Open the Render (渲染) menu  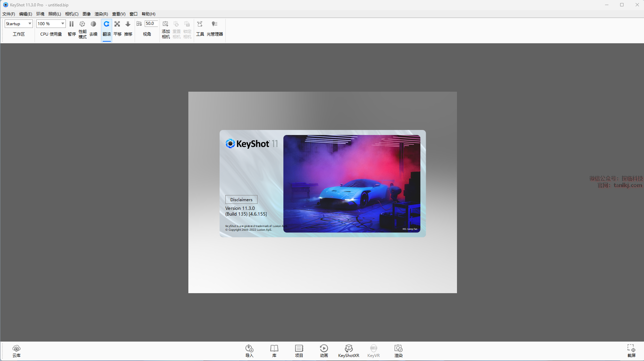click(x=101, y=14)
